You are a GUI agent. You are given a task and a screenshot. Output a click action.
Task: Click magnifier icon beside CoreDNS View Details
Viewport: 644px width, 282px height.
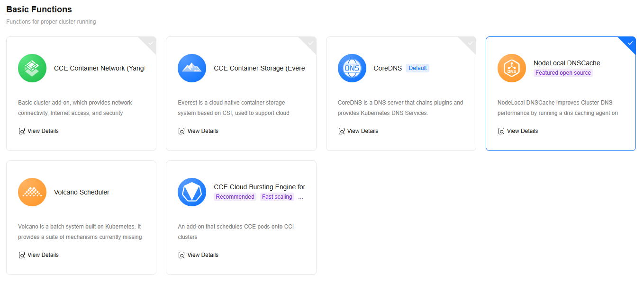[342, 131]
